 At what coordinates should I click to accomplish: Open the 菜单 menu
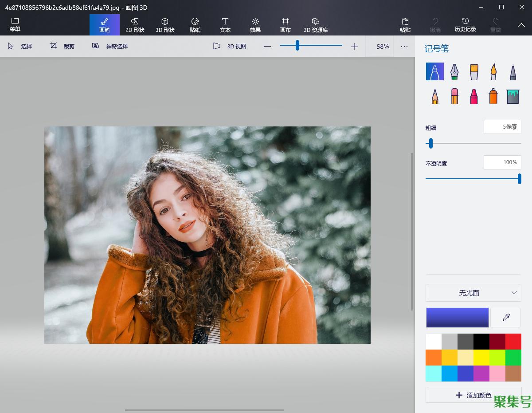click(x=15, y=25)
